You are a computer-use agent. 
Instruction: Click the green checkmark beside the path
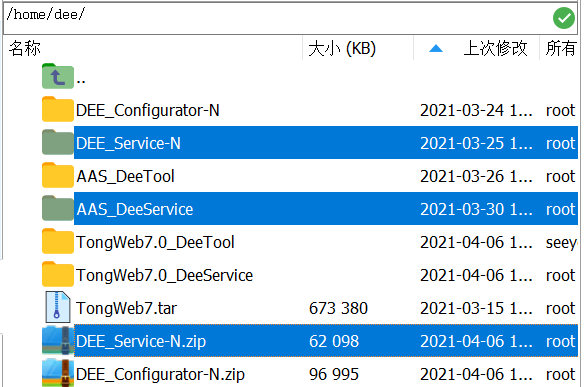pyautogui.click(x=564, y=18)
